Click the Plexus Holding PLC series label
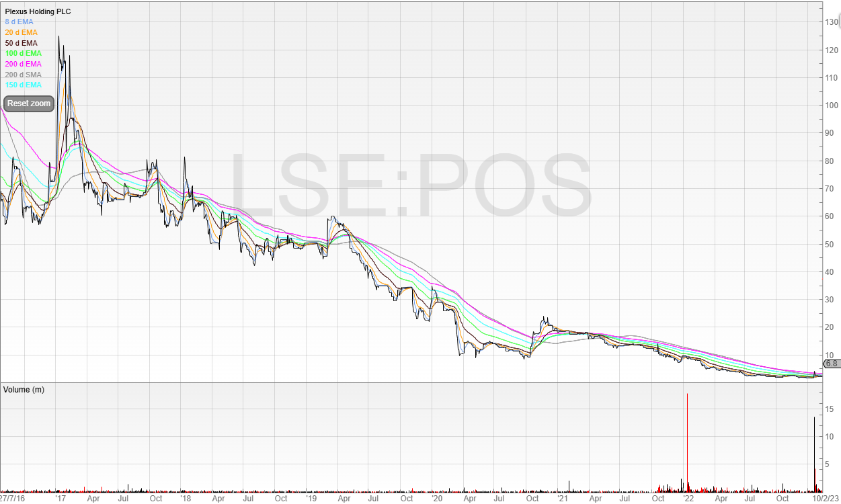This screenshot has width=841, height=504. (37, 11)
